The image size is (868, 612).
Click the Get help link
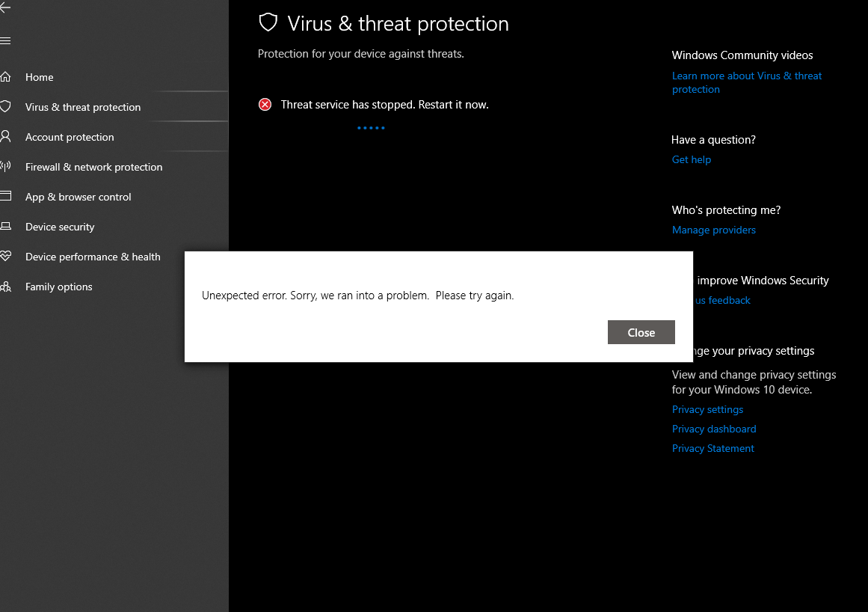(x=692, y=159)
